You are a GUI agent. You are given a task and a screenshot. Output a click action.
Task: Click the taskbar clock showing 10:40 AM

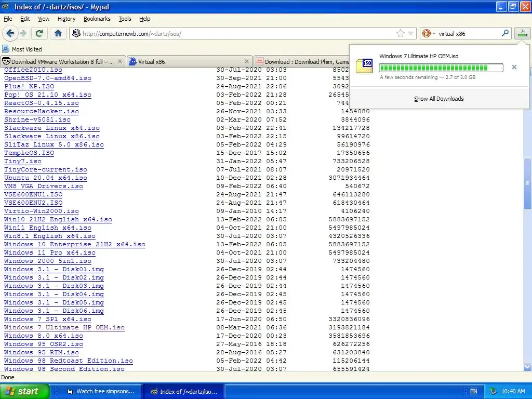pos(513,391)
